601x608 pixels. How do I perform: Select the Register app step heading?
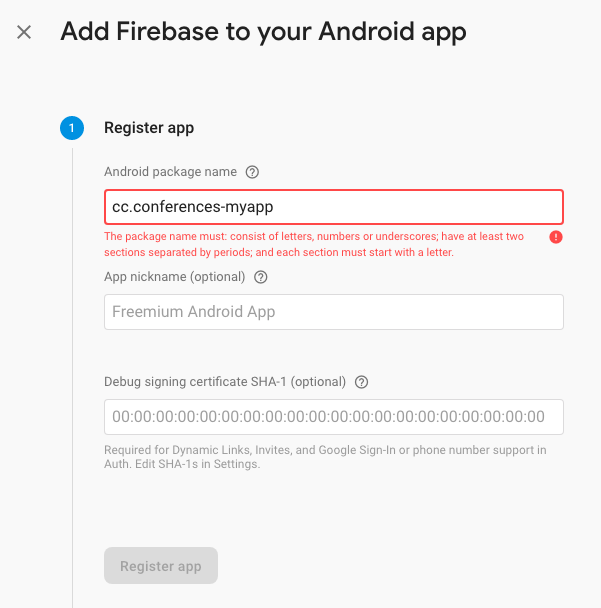[149, 128]
